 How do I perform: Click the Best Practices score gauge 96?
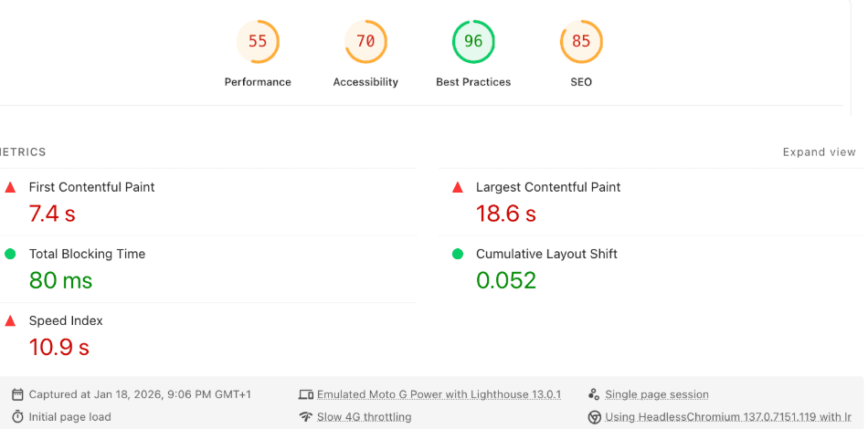[x=473, y=41]
